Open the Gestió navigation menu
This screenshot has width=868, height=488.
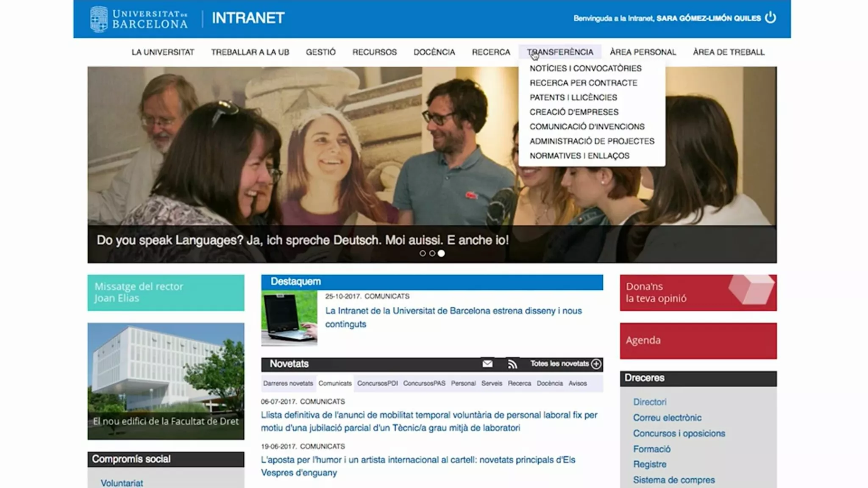(320, 52)
